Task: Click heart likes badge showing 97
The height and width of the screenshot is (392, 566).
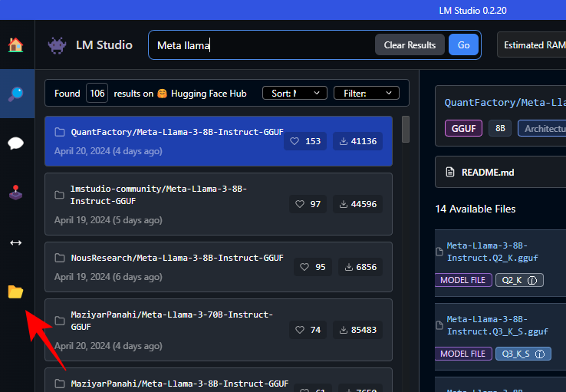Action: (308, 204)
